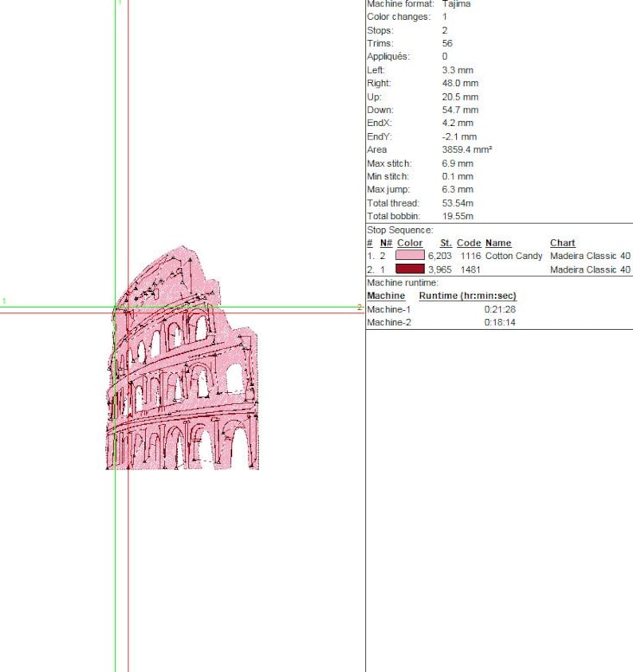Click the Colosseum embroidery design preview

(x=183, y=358)
